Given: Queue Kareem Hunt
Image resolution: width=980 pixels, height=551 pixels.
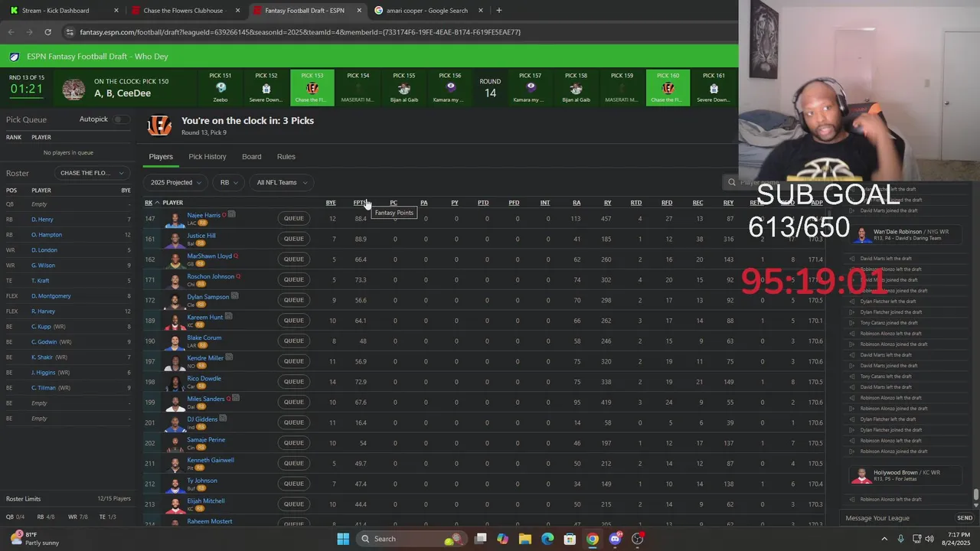Looking at the screenshot, I should tap(294, 321).
